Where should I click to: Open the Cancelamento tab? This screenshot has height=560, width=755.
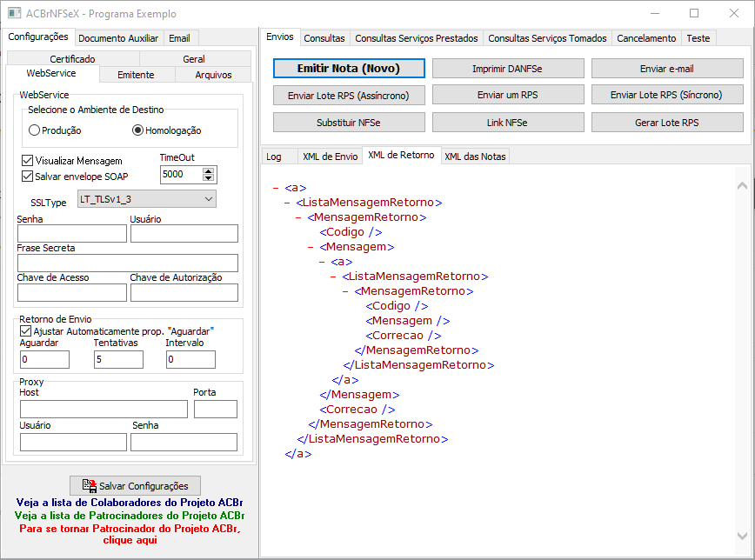point(646,38)
